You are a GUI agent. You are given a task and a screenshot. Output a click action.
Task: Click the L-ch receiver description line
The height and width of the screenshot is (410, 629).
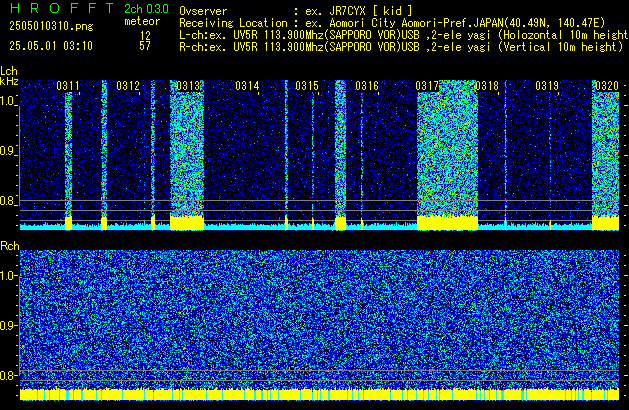coord(404,35)
